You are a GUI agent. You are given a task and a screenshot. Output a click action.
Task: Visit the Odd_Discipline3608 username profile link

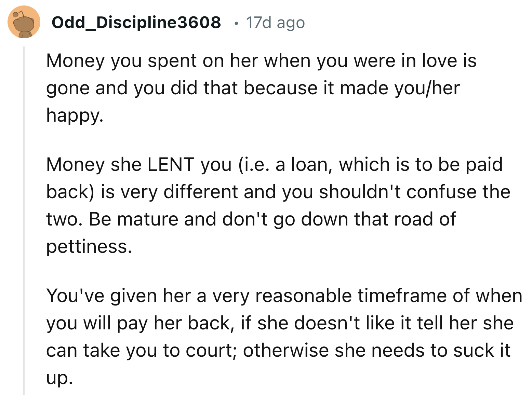pyautogui.click(x=136, y=23)
